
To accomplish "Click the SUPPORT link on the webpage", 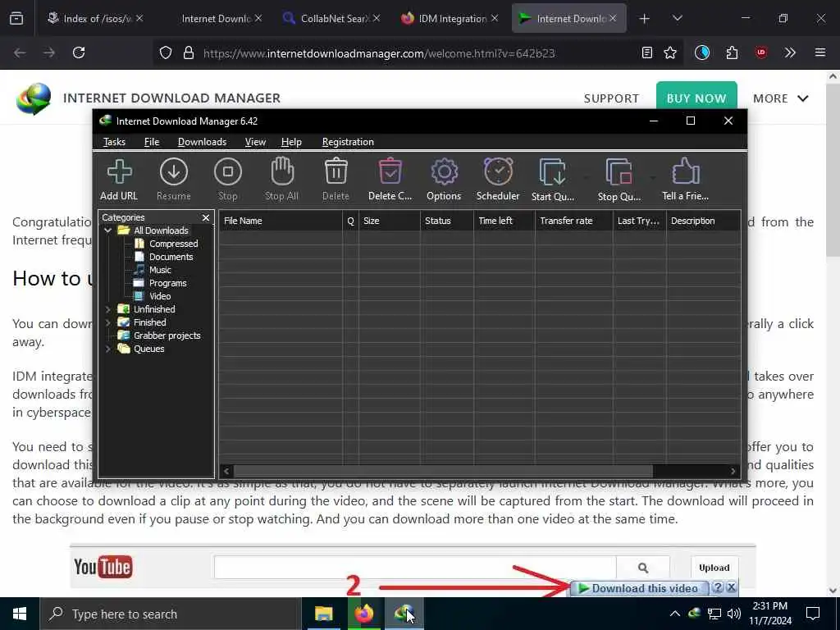I will pyautogui.click(x=611, y=98).
